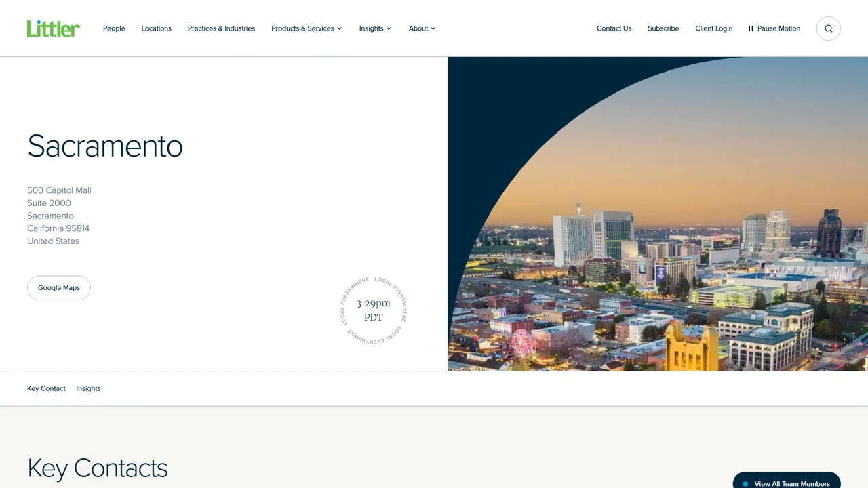868x488 pixels.
Task: Open the Client Login link
Action: pos(714,28)
